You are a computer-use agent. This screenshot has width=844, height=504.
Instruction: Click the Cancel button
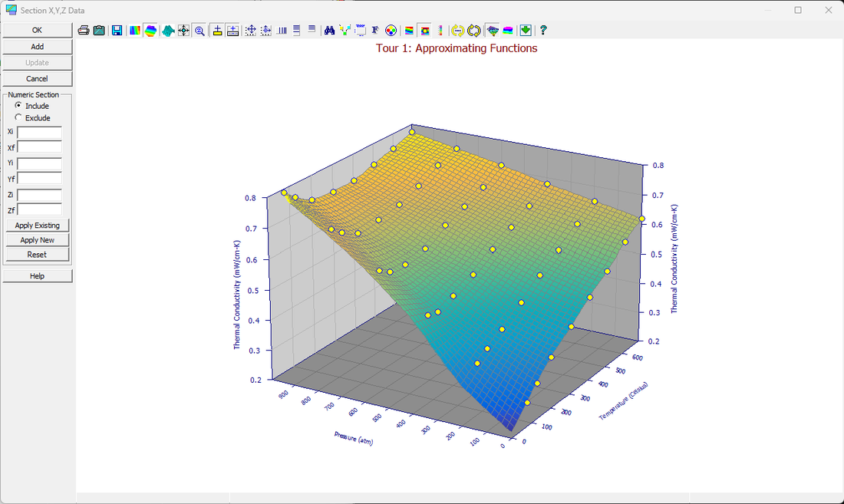coord(37,78)
